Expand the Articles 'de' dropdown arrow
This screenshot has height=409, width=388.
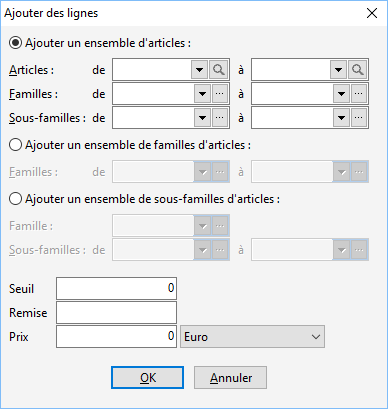coord(200,70)
